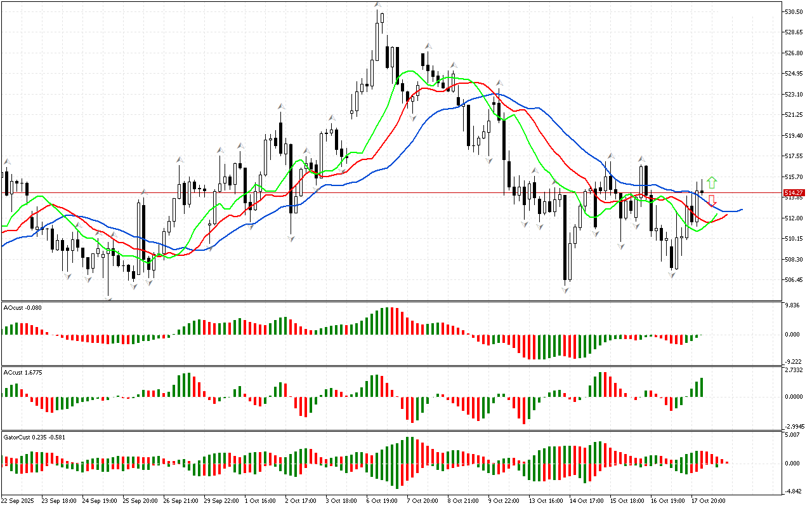Click the 506.45 price scale label
The image size is (812, 508).
coord(794,280)
